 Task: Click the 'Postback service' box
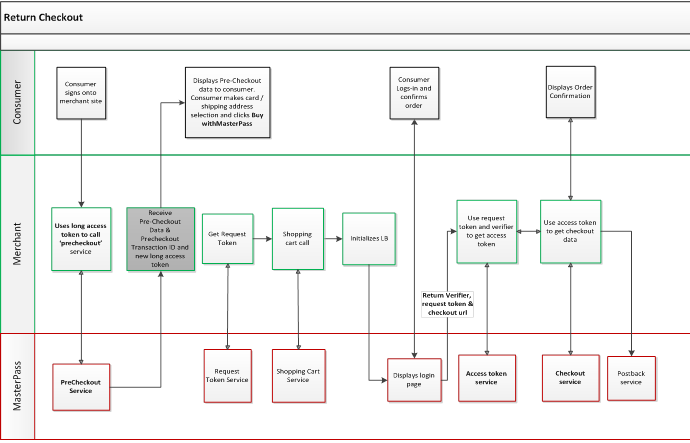pyautogui.click(x=631, y=378)
